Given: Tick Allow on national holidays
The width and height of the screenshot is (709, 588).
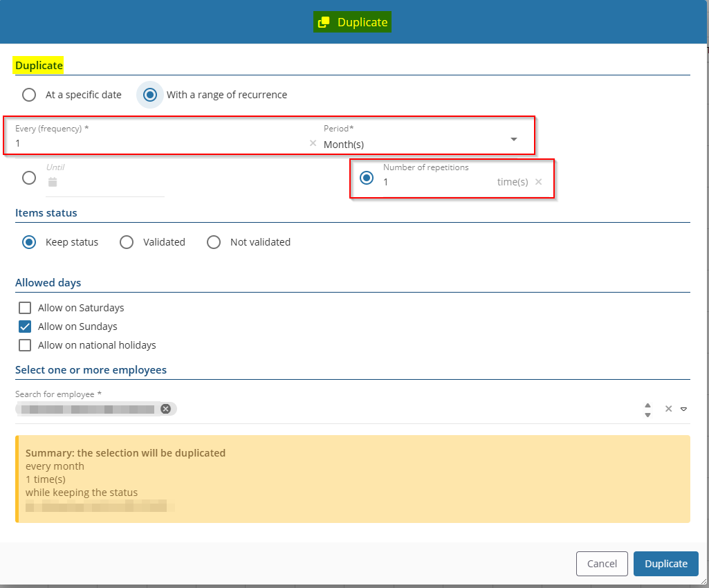Looking at the screenshot, I should pyautogui.click(x=26, y=345).
